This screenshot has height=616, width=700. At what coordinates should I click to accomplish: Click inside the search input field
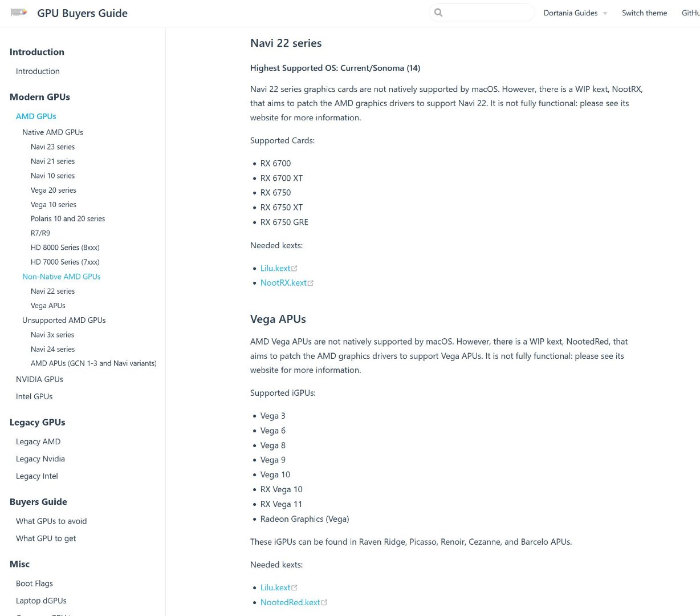pos(487,13)
